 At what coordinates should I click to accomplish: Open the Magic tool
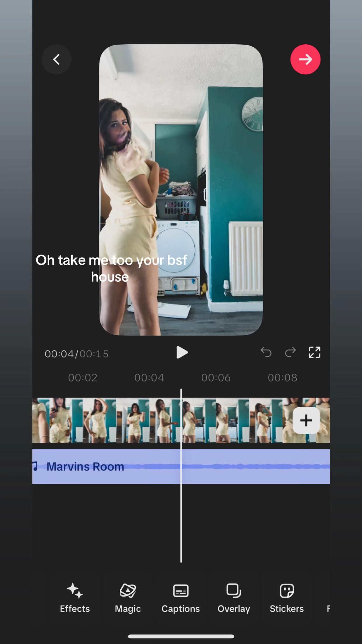[x=128, y=598]
